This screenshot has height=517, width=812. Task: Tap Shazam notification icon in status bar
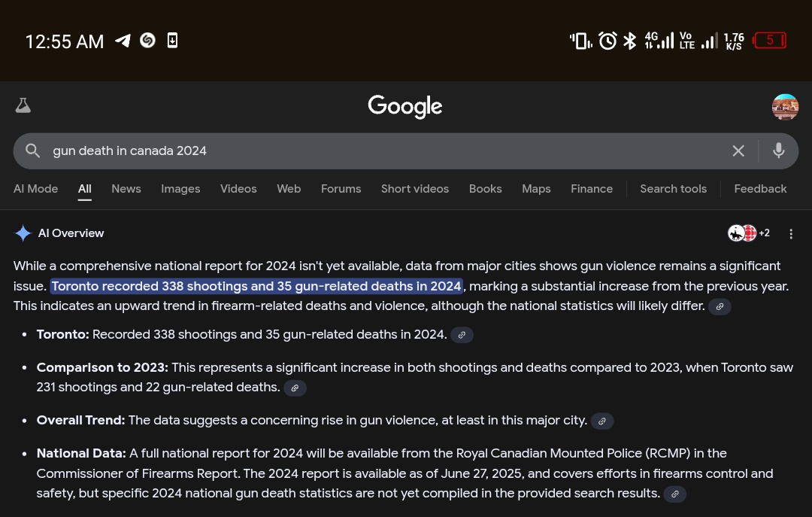(147, 41)
